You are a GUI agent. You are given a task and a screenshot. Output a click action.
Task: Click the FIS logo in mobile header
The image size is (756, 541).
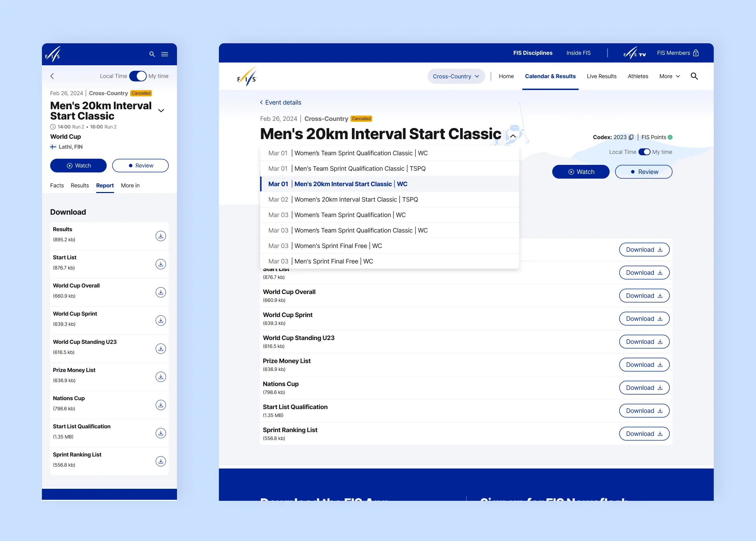[53, 54]
